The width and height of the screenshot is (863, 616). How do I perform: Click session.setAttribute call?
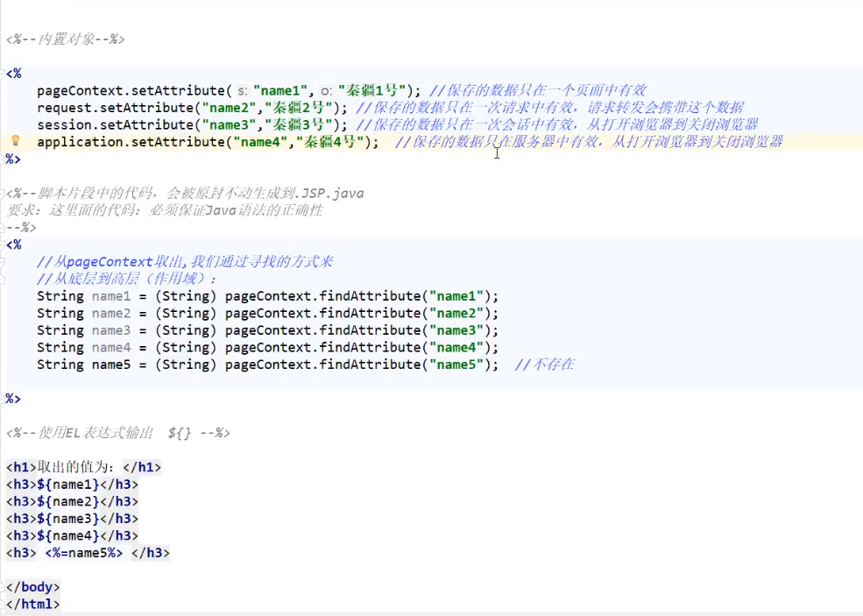click(x=115, y=124)
